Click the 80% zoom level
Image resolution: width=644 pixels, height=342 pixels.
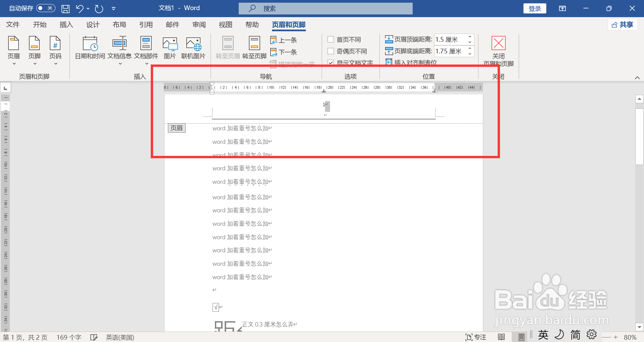tap(630, 337)
